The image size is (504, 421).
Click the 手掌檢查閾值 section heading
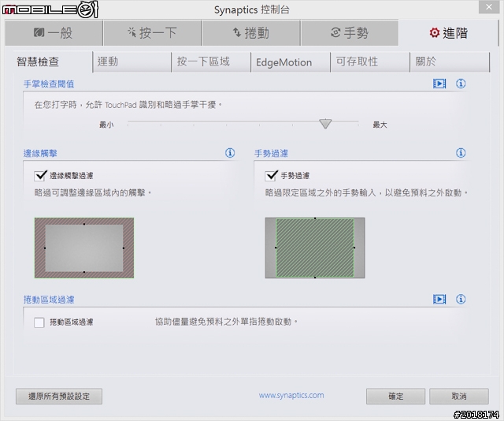click(x=49, y=84)
